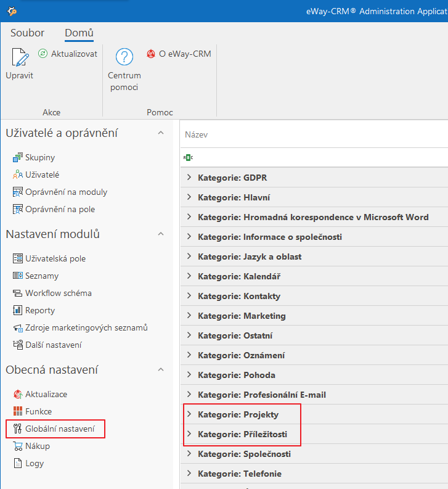Expand Kategorie: Projekty group
448x489 pixels.
189,414
